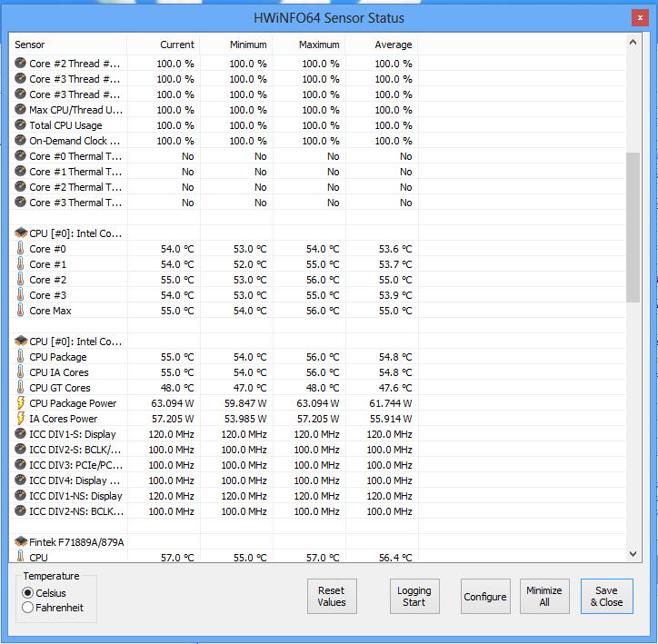This screenshot has height=644, width=658.
Task: Click the thermometer icon of Core #3
Action: (x=20, y=294)
